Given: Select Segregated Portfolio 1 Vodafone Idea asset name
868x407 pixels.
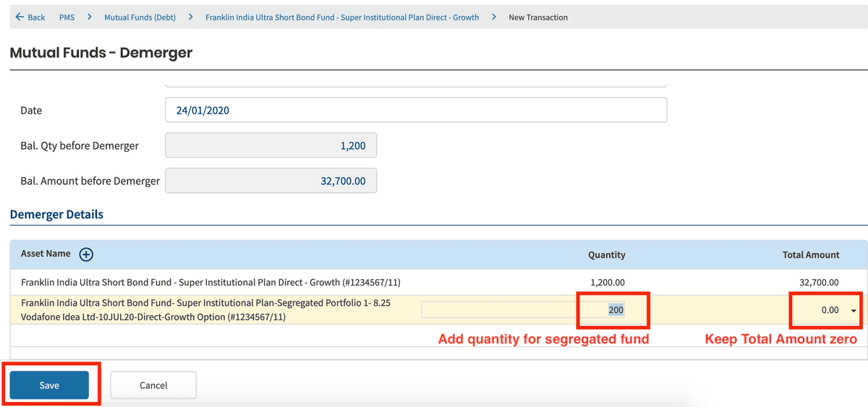Looking at the screenshot, I should (x=206, y=310).
